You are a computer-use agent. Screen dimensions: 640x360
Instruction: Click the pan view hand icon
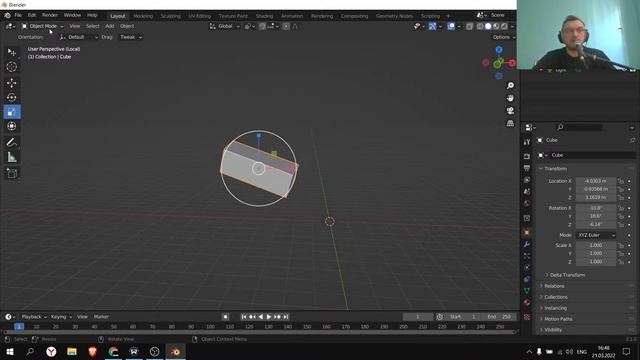click(x=510, y=98)
